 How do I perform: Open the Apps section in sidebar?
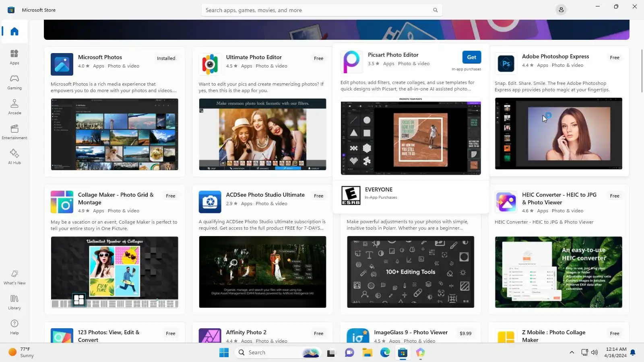point(14,57)
